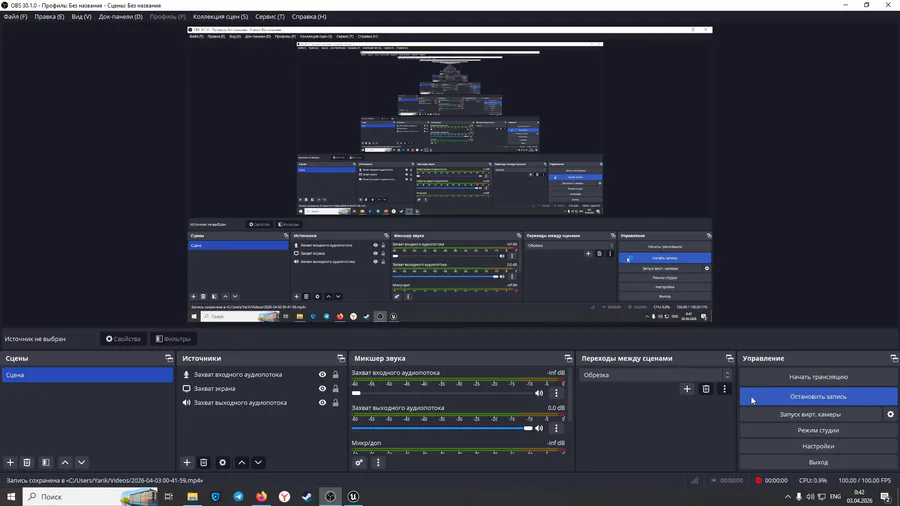Viewport: 900px width, 506px height.
Task: Undock the Audio Mixer panel
Action: pyautogui.click(x=568, y=358)
